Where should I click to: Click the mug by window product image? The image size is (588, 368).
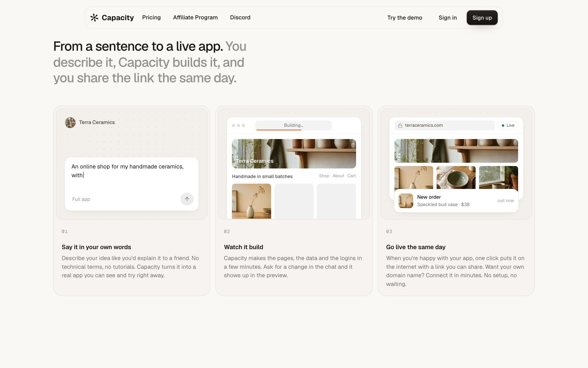(x=498, y=177)
